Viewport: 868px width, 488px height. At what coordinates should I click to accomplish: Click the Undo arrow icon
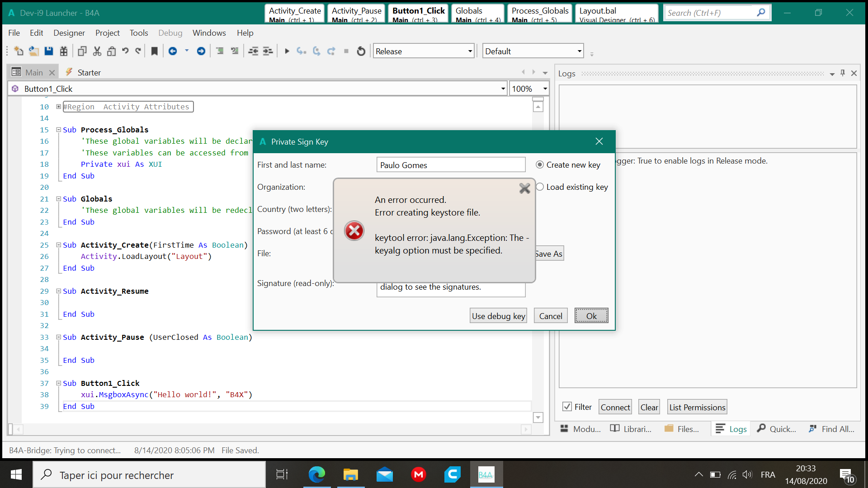(x=125, y=51)
